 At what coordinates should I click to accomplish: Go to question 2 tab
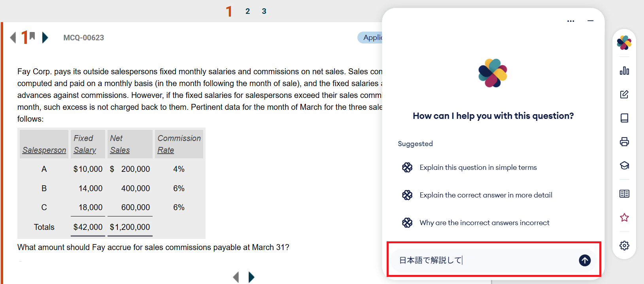[x=247, y=11]
